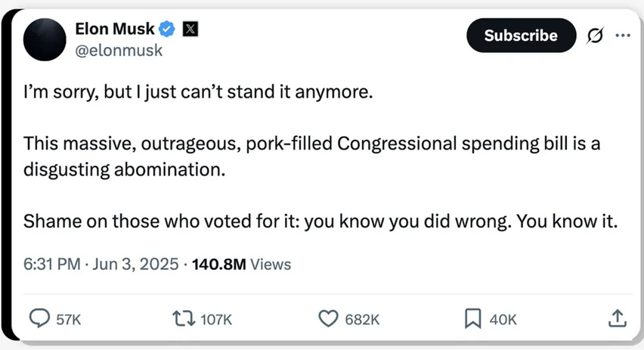Click the 57K replies count
Image resolution: width=644 pixels, height=350 pixels.
pos(69,320)
